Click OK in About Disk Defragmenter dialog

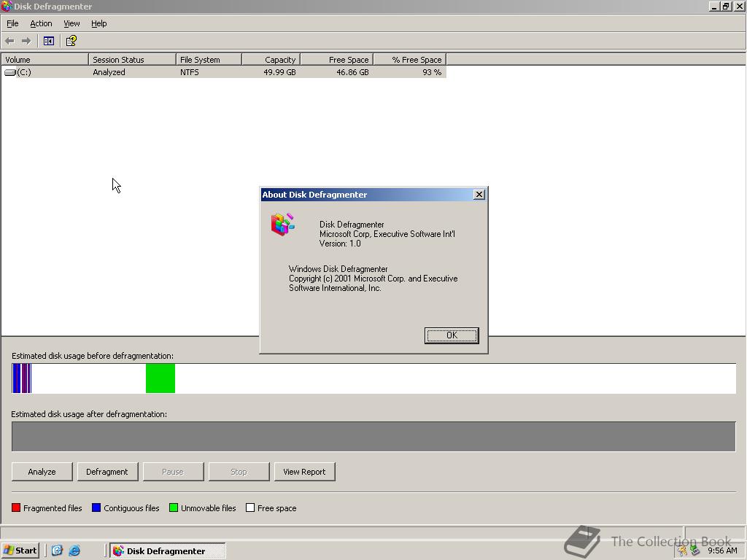click(x=452, y=335)
